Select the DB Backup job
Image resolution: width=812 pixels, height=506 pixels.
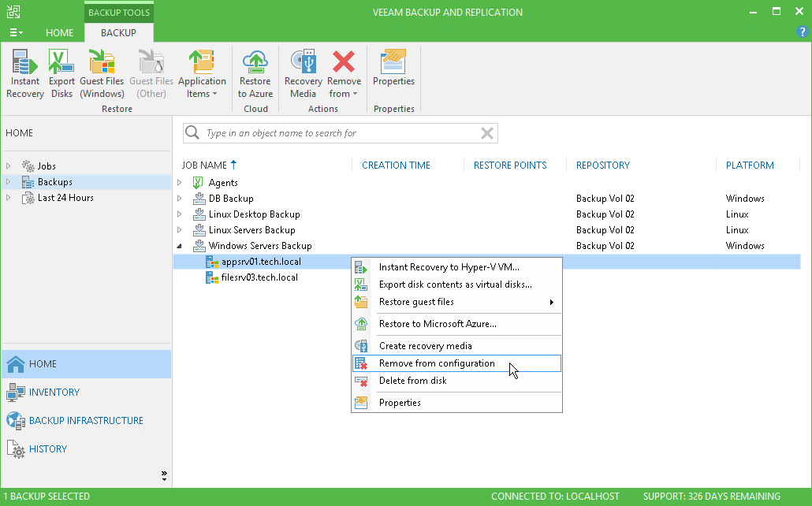(231, 199)
